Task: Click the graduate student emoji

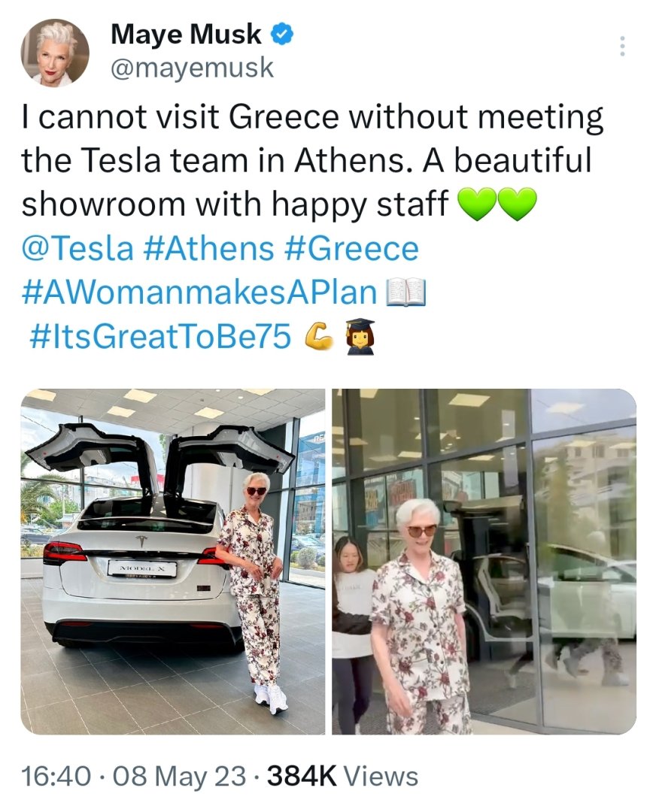Action: coord(359,337)
